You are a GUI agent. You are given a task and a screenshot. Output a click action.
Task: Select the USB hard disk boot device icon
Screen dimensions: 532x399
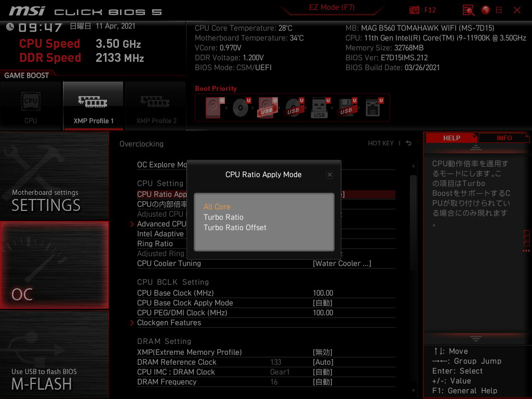pyautogui.click(x=268, y=108)
